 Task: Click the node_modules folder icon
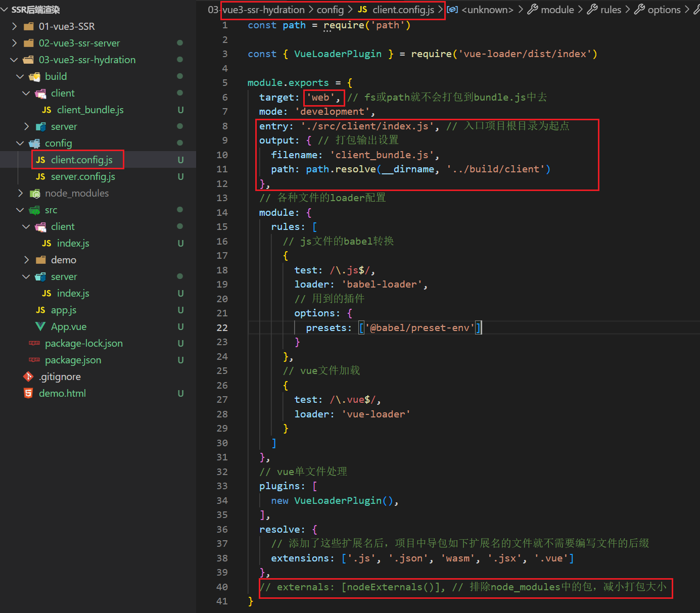pyautogui.click(x=35, y=194)
